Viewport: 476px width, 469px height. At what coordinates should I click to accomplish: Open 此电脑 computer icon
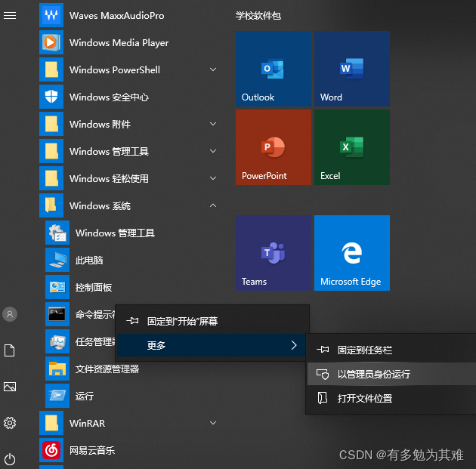[x=57, y=260]
